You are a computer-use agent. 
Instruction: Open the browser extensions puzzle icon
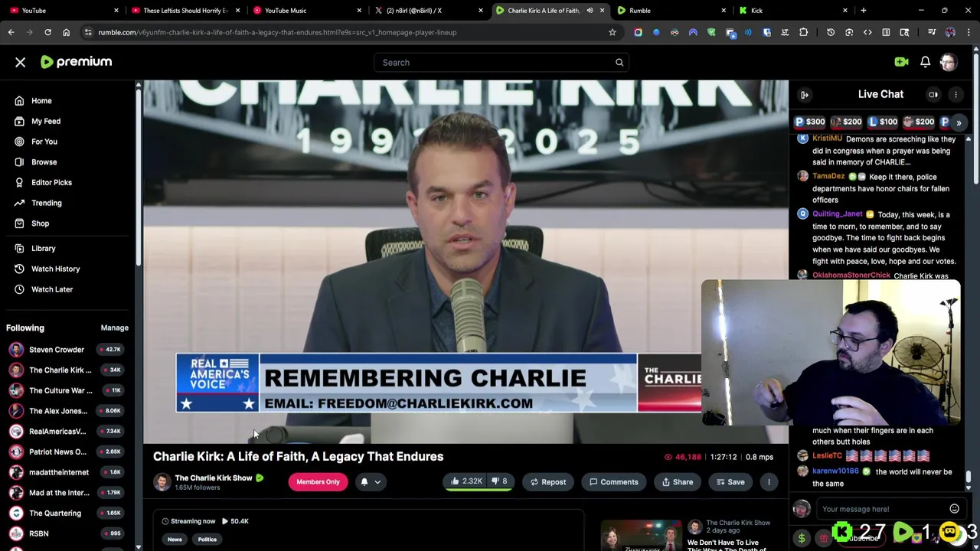pos(803,32)
